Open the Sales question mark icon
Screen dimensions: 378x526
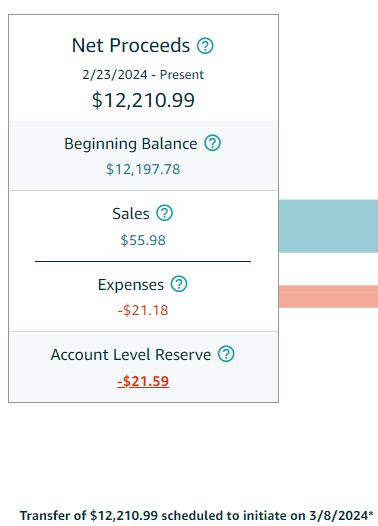164,213
